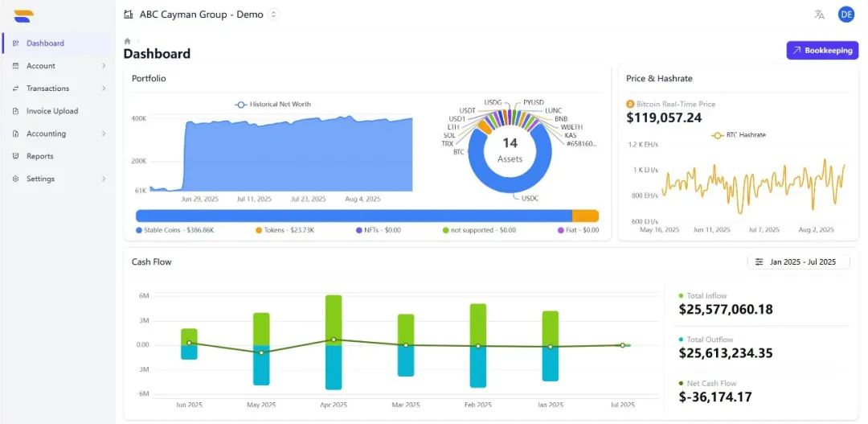Click the April 2025 cash flow bar
This screenshot has height=424, width=868.
334,342
